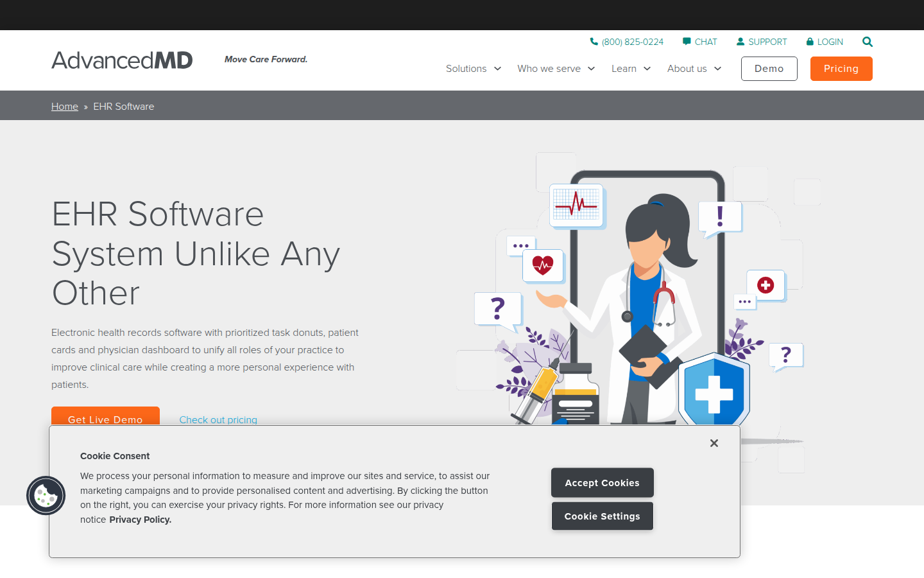Close the cookie consent banner
The width and height of the screenshot is (924, 578).
(714, 443)
